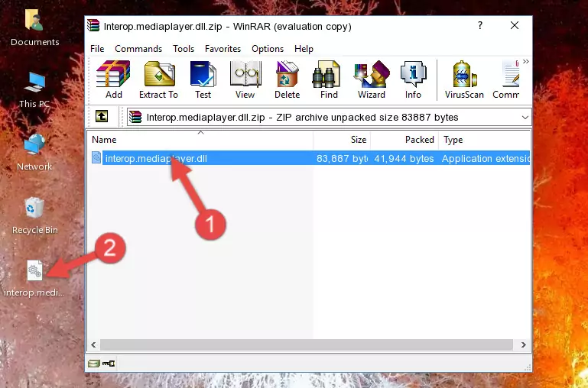Select the Recycle Bin desktop icon
Image resolution: width=588 pixels, height=388 pixels.
tap(35, 215)
